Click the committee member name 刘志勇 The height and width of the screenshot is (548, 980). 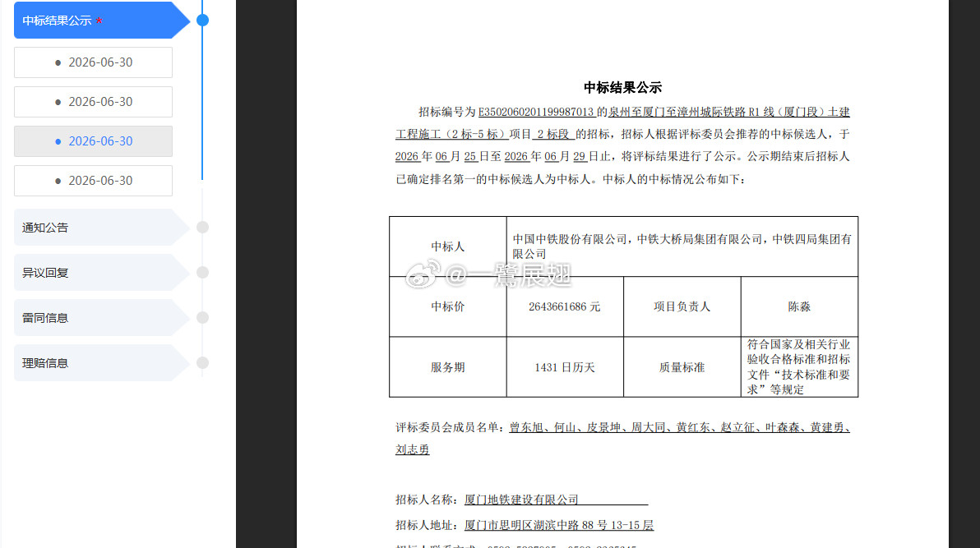[x=413, y=449]
